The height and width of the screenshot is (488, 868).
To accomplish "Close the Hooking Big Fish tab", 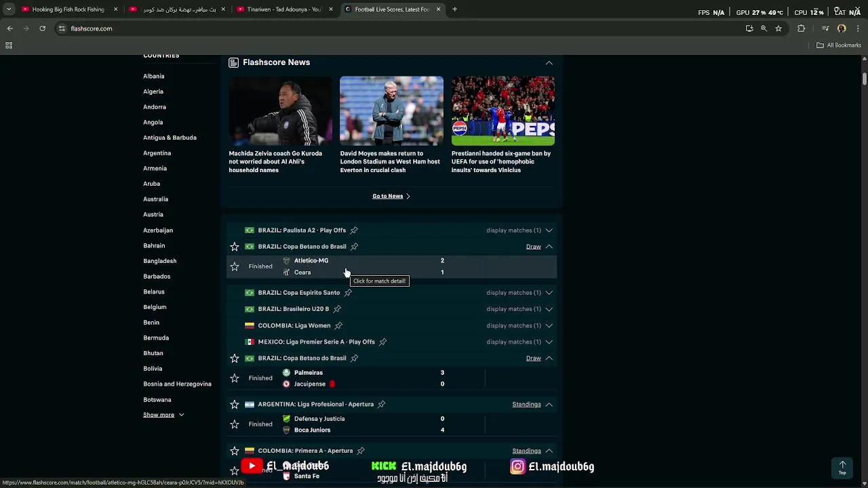I will (115, 9).
